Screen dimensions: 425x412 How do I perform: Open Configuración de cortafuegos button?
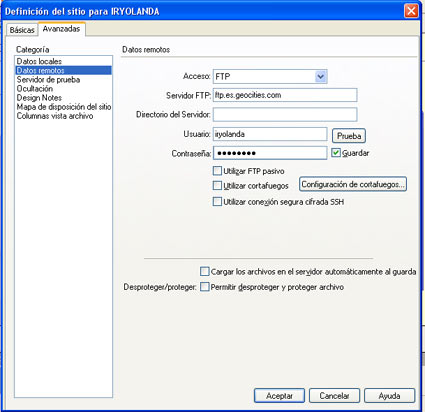pos(353,184)
